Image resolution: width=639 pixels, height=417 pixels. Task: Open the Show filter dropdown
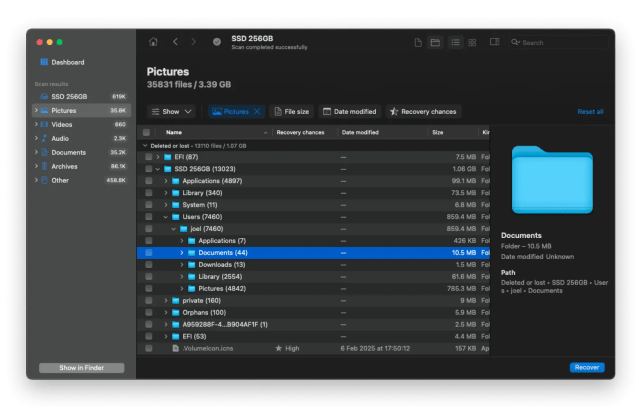coord(171,111)
